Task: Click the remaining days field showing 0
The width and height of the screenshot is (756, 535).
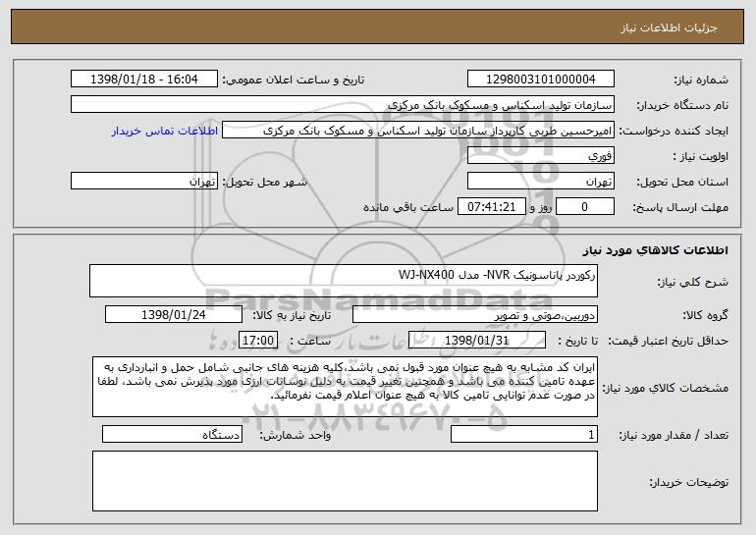Action: pyautogui.click(x=585, y=207)
